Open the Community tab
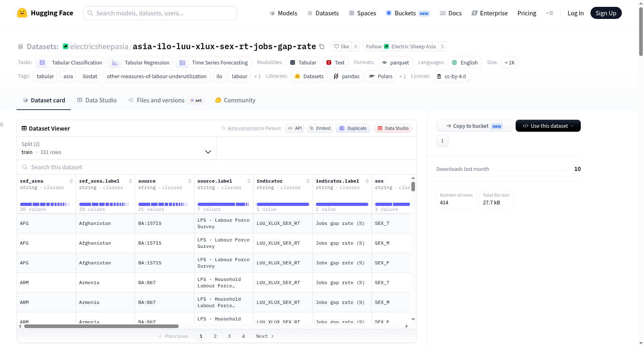 pyautogui.click(x=235, y=100)
